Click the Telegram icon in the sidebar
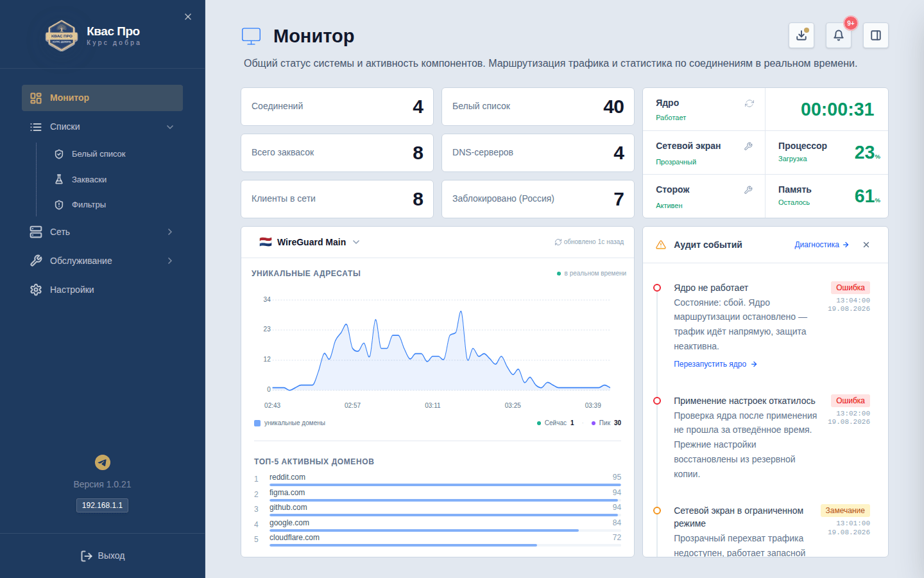The height and width of the screenshot is (578, 924). pyautogui.click(x=103, y=462)
